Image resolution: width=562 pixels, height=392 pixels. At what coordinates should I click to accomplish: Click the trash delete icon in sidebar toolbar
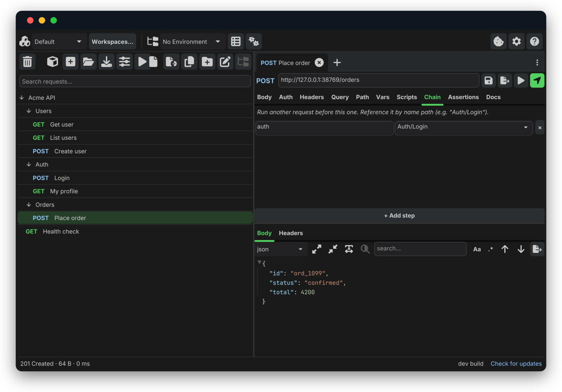click(27, 62)
